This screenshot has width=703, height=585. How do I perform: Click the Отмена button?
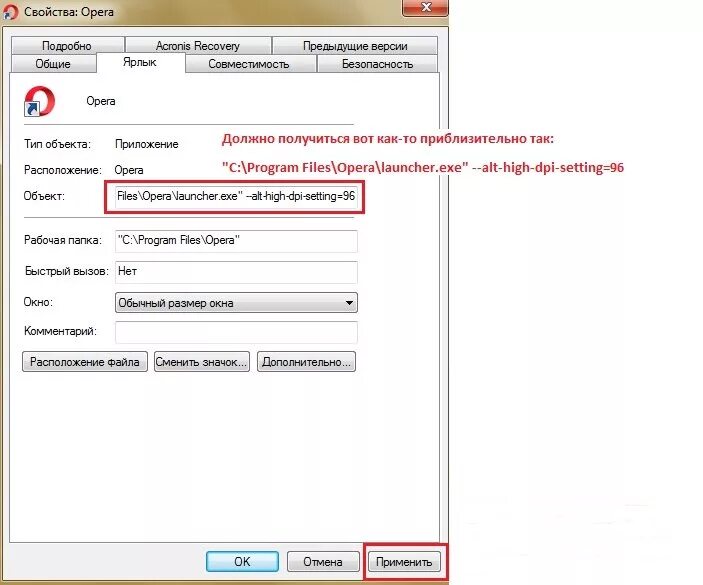pyautogui.click(x=323, y=562)
